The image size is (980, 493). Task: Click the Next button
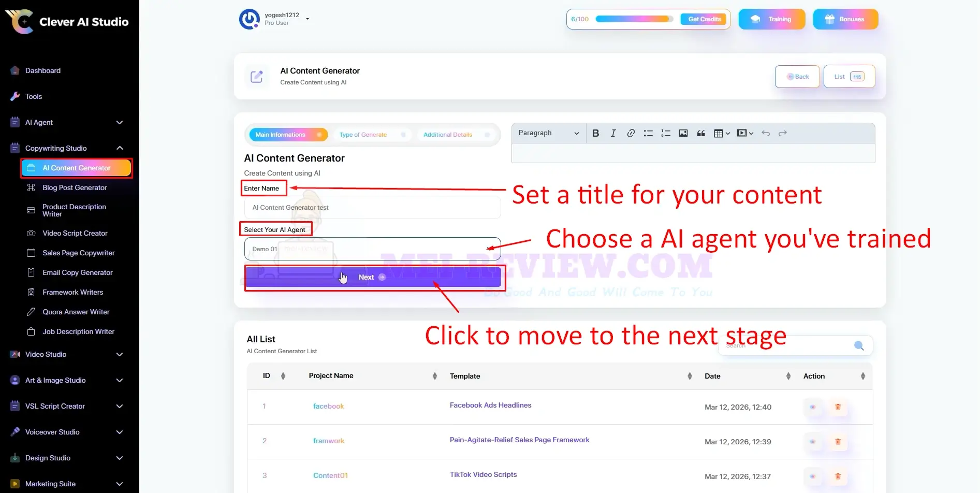(373, 277)
